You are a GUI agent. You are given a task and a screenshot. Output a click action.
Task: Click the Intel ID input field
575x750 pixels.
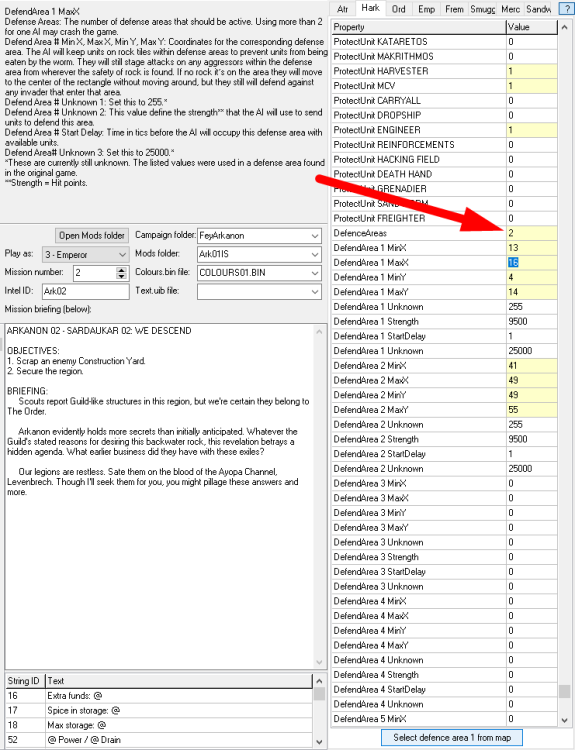[x=86, y=291]
